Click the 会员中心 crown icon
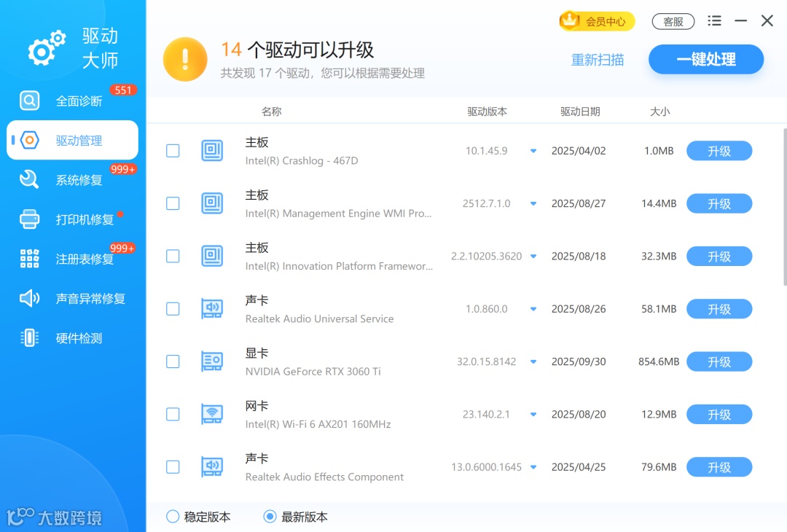The width and height of the screenshot is (787, 532). (570, 20)
